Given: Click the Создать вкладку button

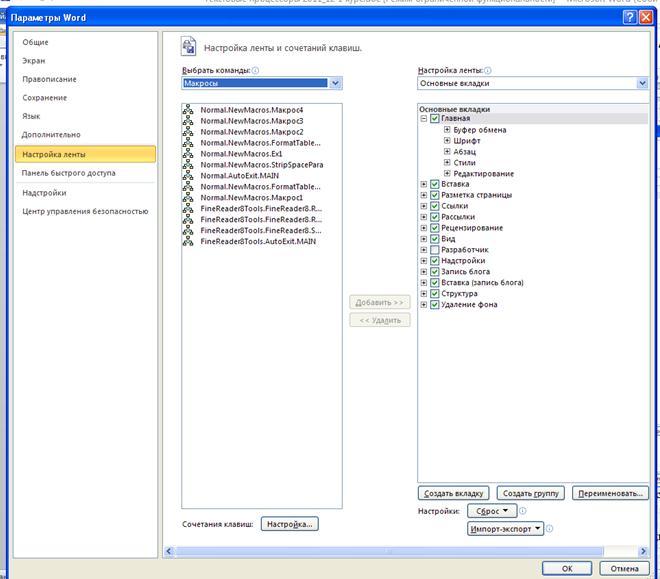Looking at the screenshot, I should 453,493.
